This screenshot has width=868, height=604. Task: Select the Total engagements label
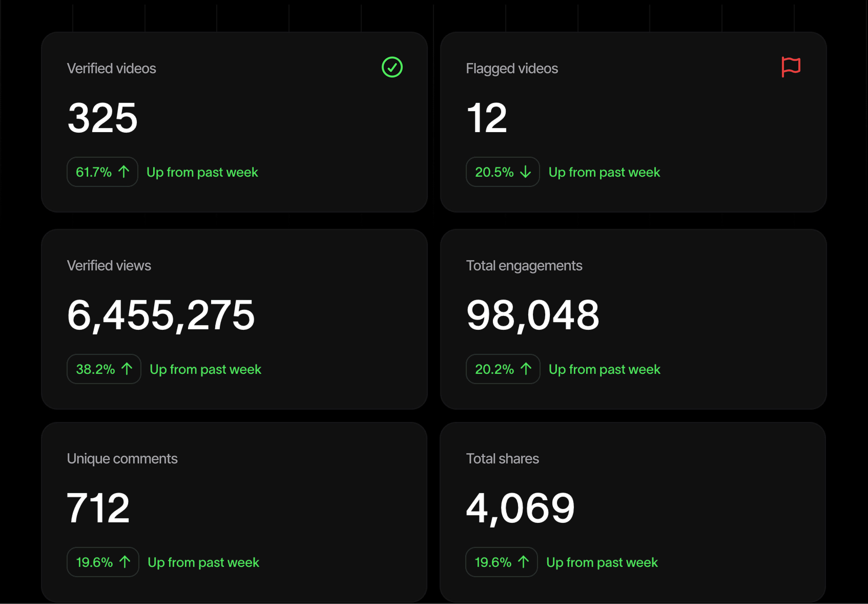pos(524,266)
